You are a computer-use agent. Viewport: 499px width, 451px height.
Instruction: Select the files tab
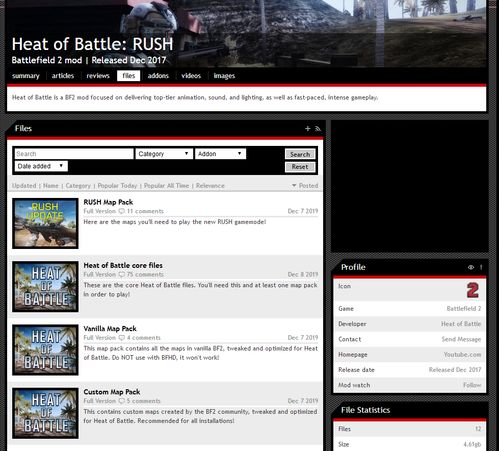click(x=129, y=76)
